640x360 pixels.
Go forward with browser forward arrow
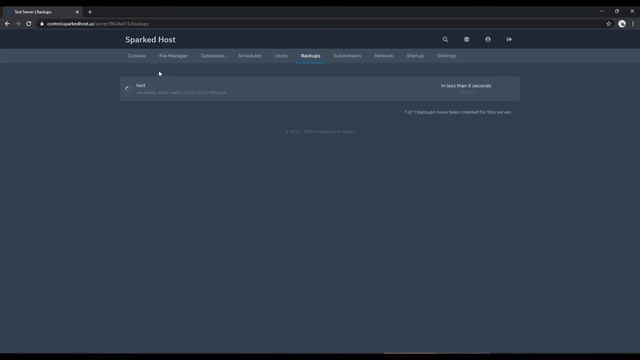(18, 24)
